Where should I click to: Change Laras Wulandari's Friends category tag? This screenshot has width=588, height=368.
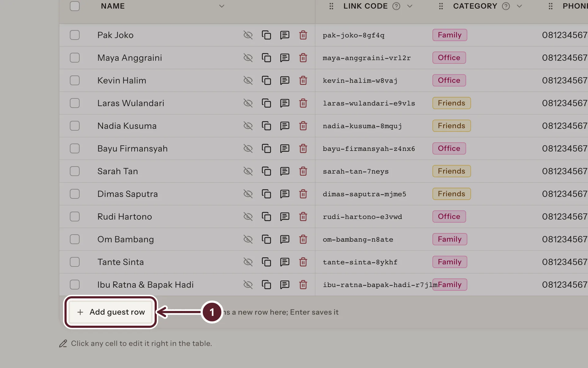(x=451, y=103)
